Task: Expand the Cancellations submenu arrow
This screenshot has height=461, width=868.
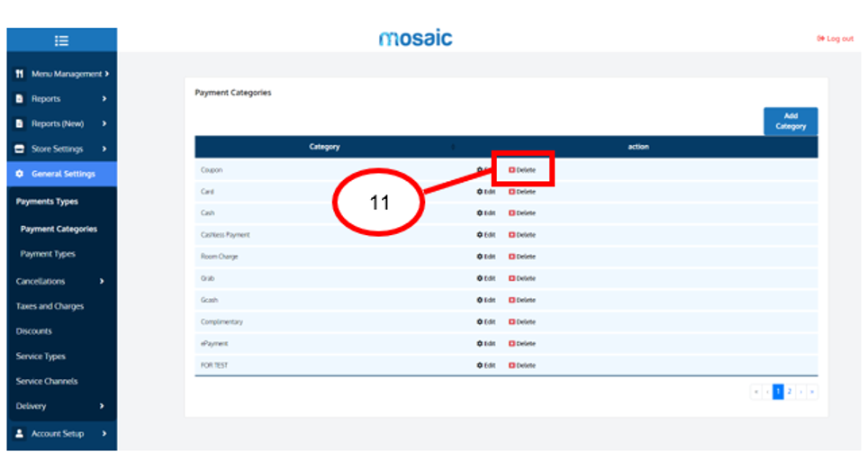Action: pyautogui.click(x=102, y=281)
